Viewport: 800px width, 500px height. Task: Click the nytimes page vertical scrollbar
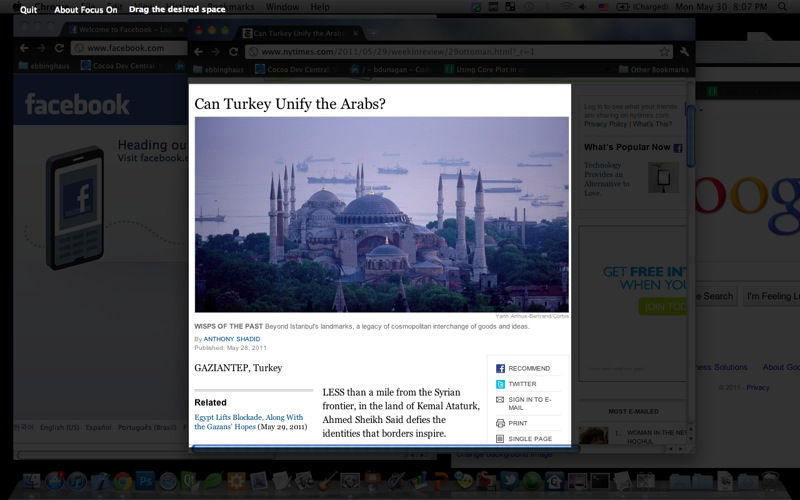coord(690,136)
